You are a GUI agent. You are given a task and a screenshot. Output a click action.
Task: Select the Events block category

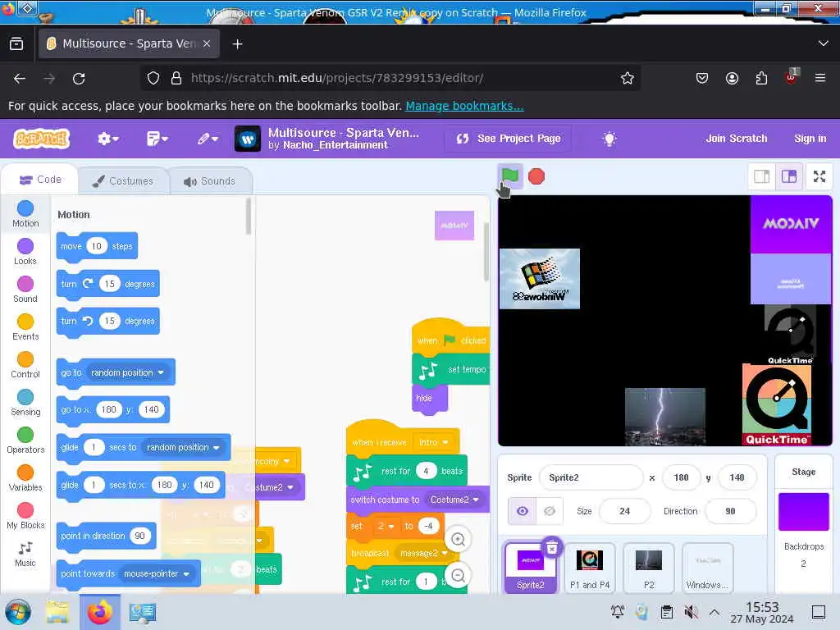point(25,327)
